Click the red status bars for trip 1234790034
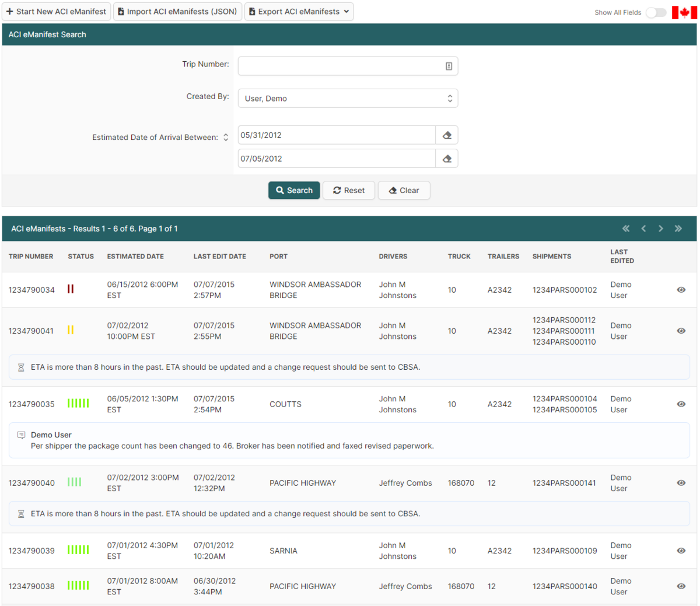The width and height of the screenshot is (700, 606). pyautogui.click(x=71, y=288)
